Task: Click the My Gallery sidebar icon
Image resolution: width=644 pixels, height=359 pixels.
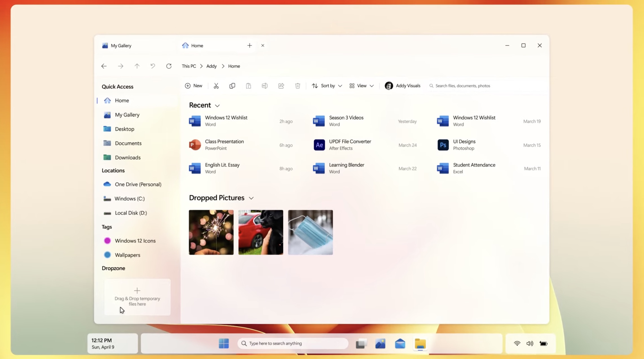Action: click(x=107, y=114)
